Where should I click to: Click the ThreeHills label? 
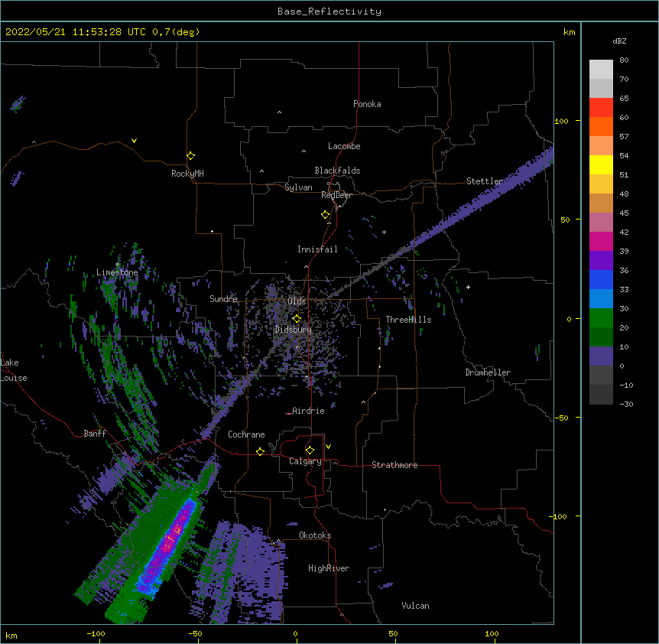pos(408,320)
